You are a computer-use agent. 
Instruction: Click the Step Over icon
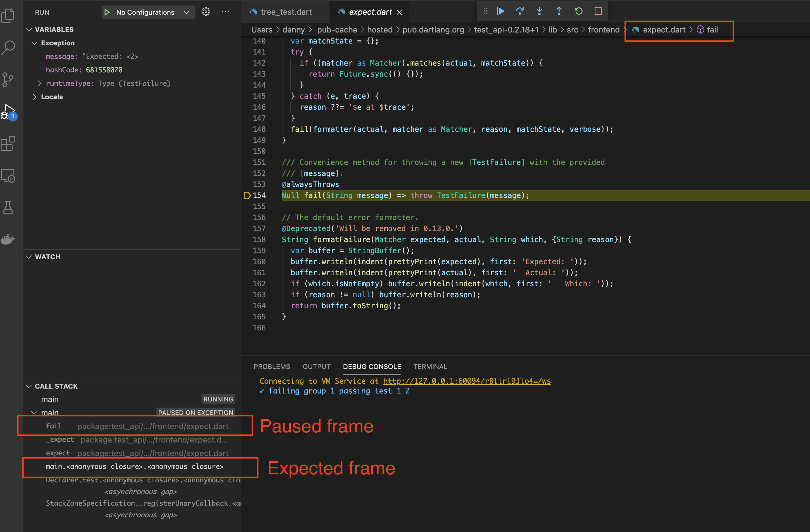520,11
